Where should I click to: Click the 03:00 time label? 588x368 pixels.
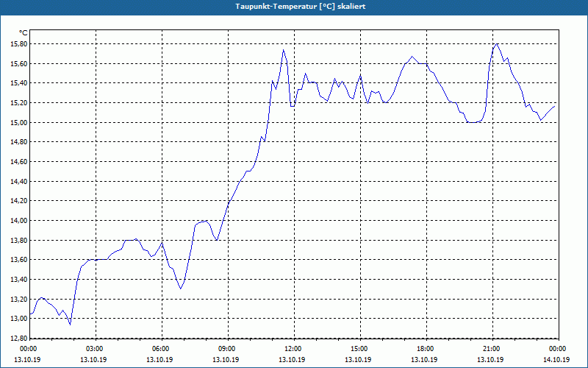click(x=94, y=349)
